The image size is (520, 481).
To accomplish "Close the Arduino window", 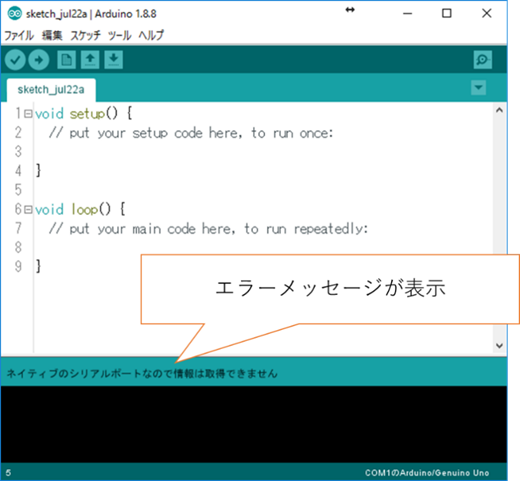I will click(x=487, y=14).
